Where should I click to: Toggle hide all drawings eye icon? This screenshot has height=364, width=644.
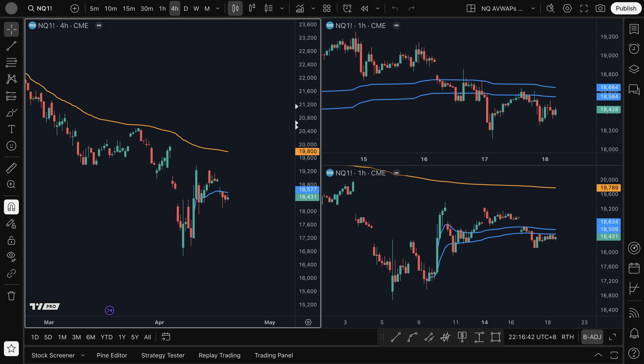(11, 256)
